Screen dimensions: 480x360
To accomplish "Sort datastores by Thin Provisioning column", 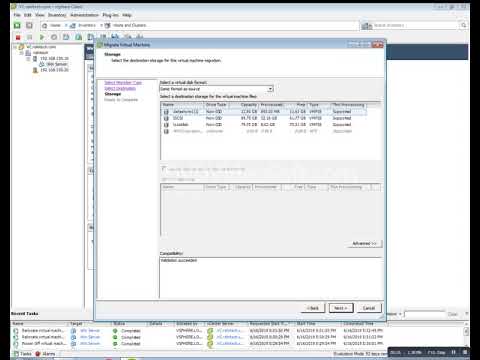I will (x=348, y=105).
